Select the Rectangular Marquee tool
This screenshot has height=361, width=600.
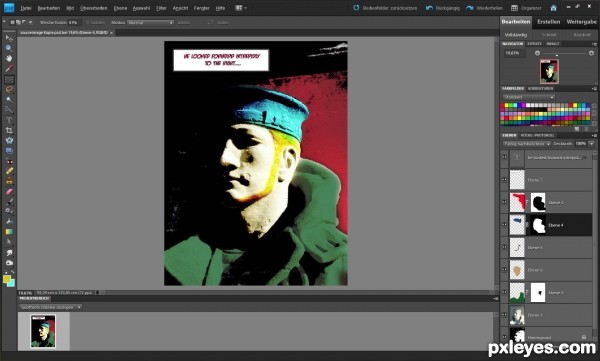coord(9,79)
